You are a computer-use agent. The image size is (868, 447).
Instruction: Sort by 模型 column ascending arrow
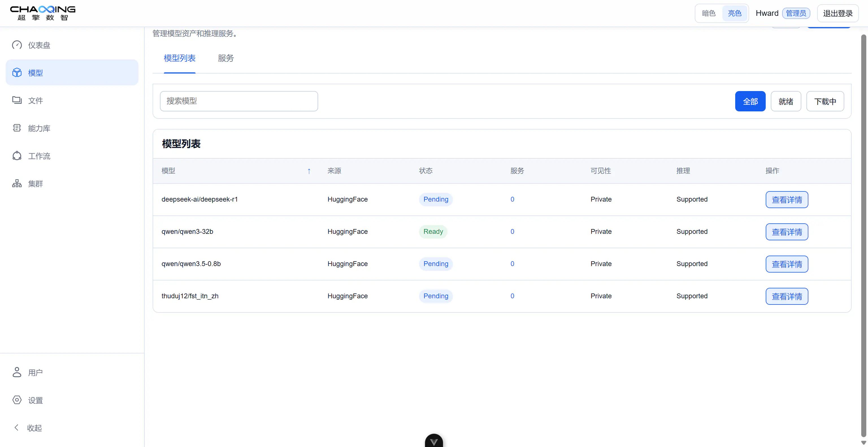click(309, 171)
